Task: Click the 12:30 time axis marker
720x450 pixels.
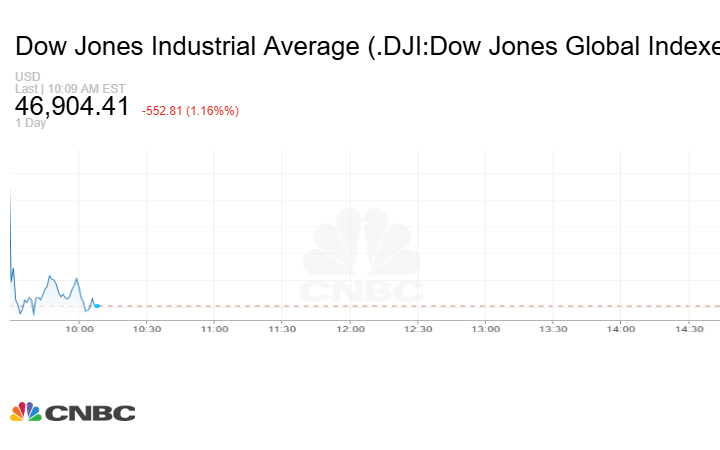Action: pos(418,328)
